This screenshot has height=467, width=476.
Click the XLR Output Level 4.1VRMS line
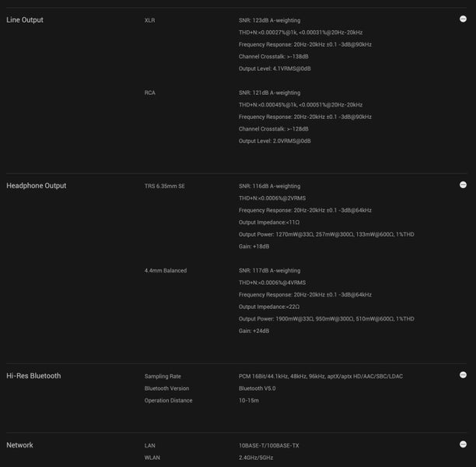pyautogui.click(x=275, y=68)
